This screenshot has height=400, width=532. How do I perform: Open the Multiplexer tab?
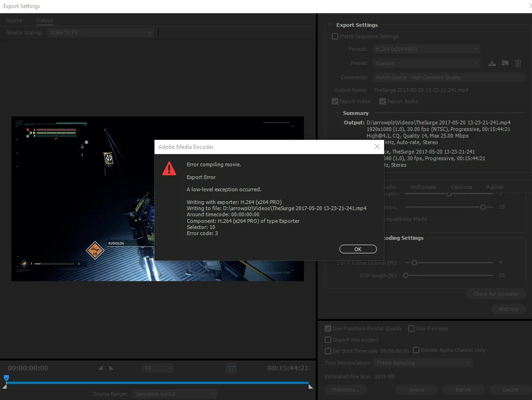point(424,187)
